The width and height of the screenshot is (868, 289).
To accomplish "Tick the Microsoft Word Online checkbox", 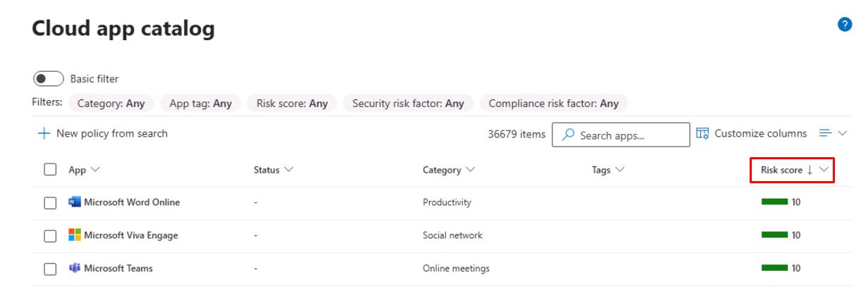I will click(x=50, y=203).
